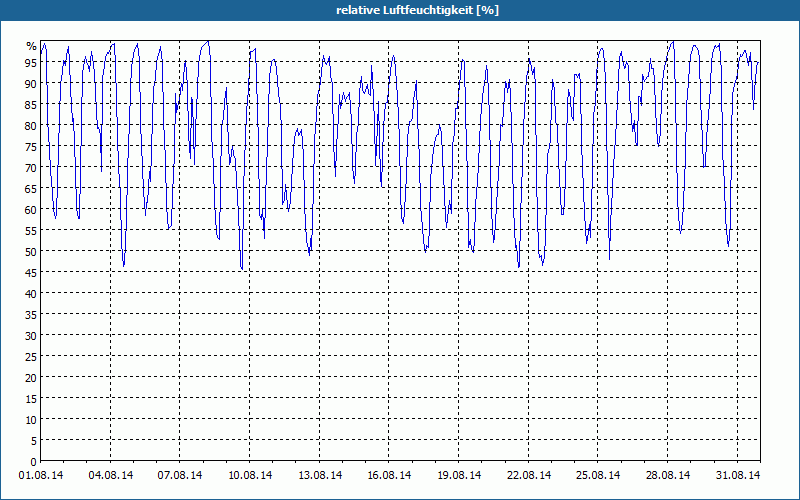Screen dimensions: 800x500
Task: Click the y-axis value 25
Action: 31,356
